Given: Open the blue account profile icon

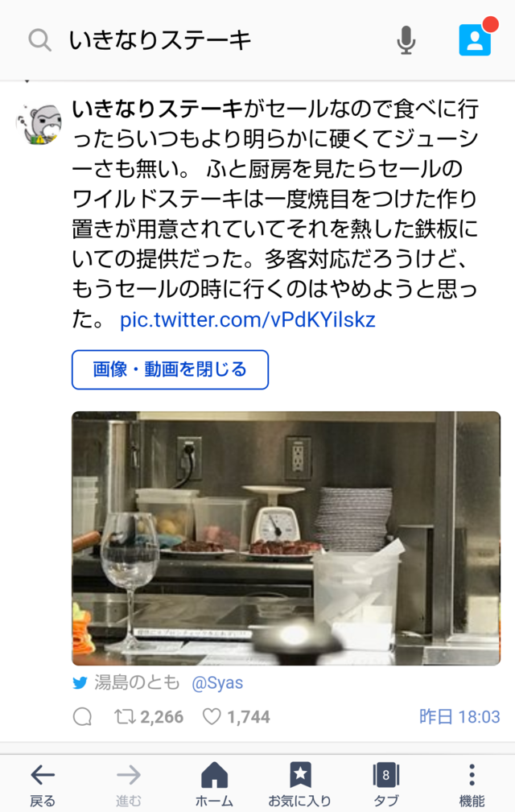Looking at the screenshot, I should coord(475,40).
